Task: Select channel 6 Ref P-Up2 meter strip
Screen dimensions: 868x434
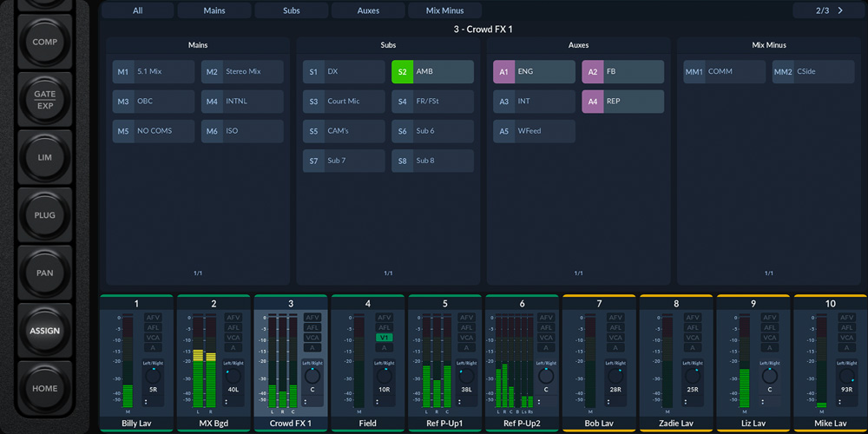Action: 522,364
